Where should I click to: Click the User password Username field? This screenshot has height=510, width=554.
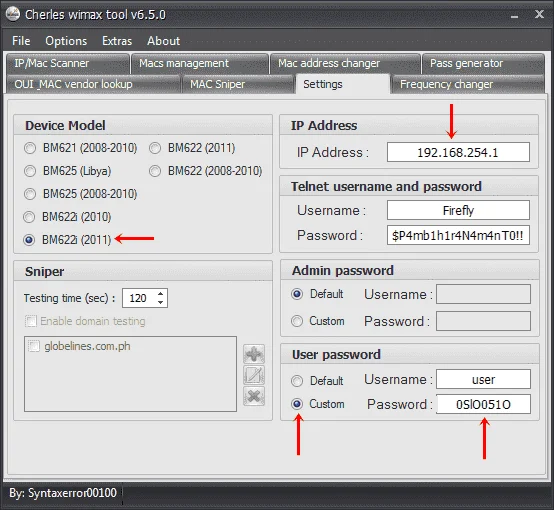click(483, 379)
